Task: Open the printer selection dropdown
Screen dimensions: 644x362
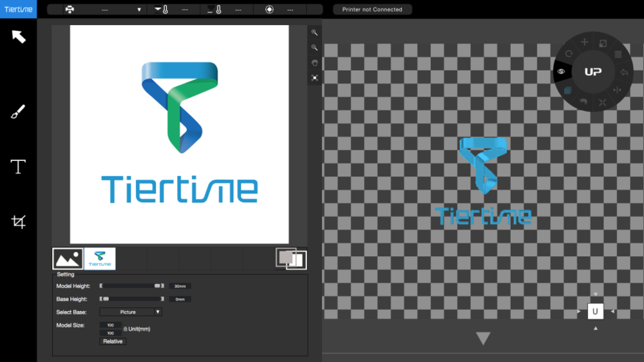Action: click(104, 10)
